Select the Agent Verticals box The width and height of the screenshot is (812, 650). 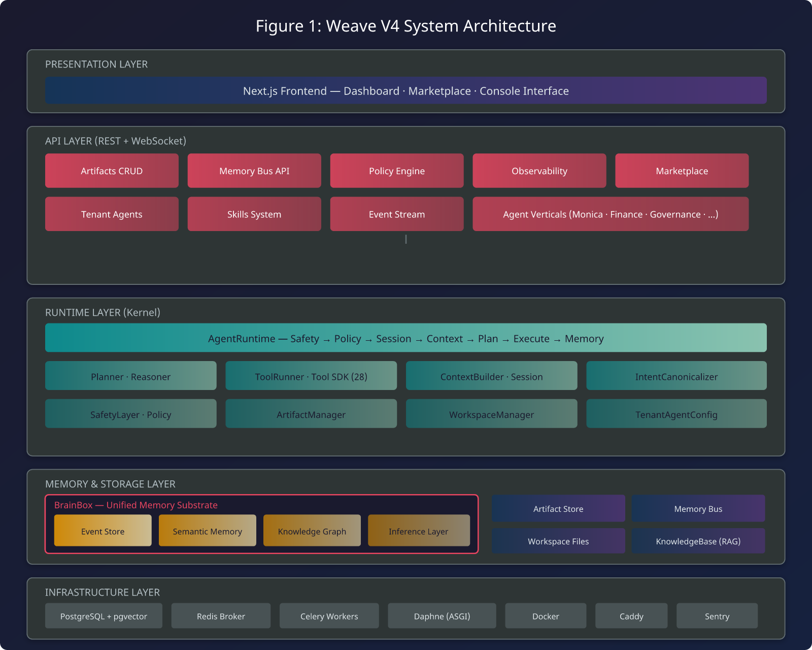(611, 214)
